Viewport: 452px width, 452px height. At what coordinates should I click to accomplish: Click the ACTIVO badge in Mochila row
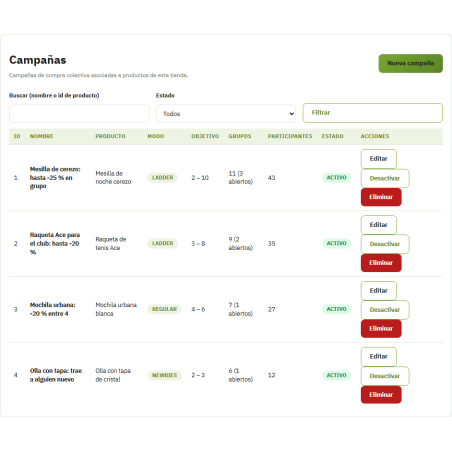click(336, 309)
